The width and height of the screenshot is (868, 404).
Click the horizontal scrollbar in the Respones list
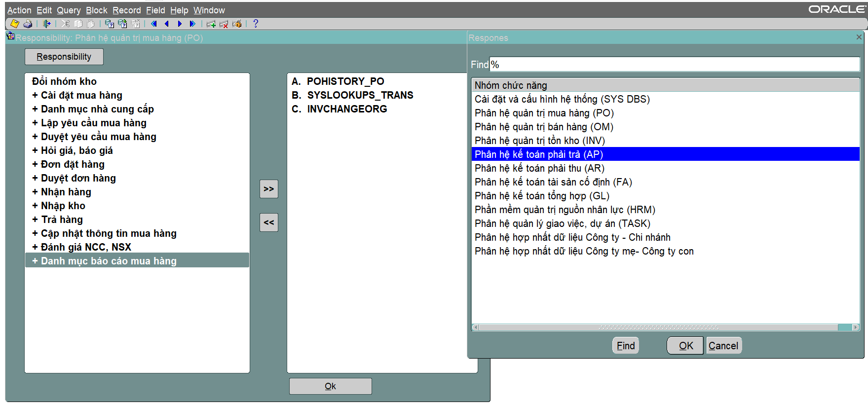pos(658,328)
